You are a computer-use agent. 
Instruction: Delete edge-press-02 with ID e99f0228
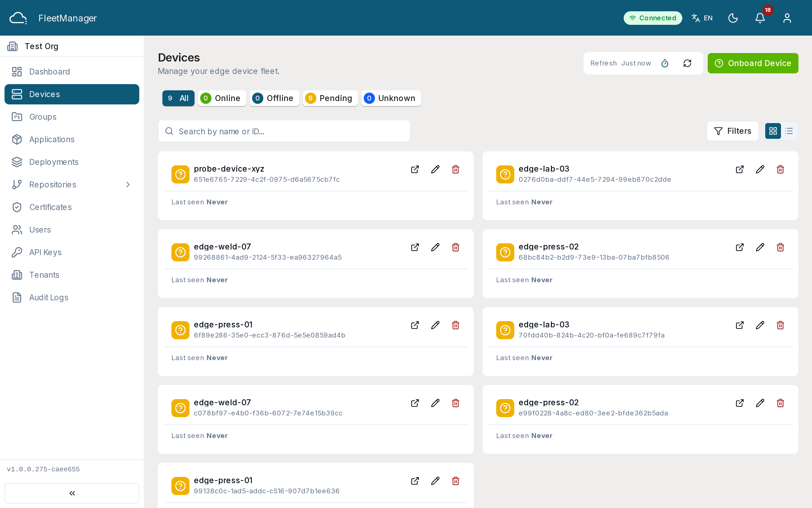pyautogui.click(x=780, y=403)
